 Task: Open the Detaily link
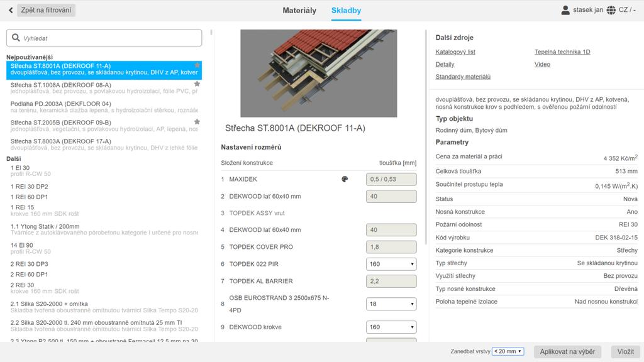[x=445, y=65]
